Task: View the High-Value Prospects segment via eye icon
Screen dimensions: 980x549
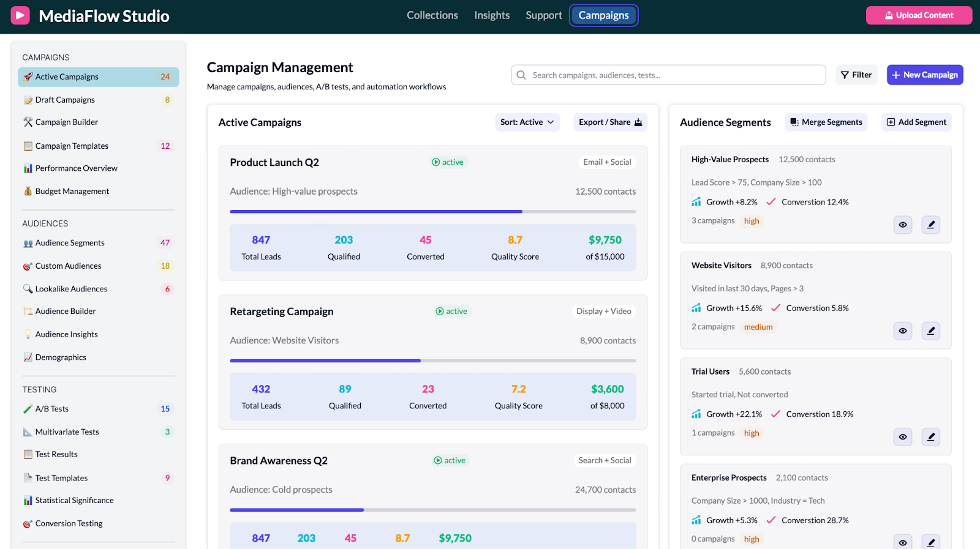Action: point(902,225)
